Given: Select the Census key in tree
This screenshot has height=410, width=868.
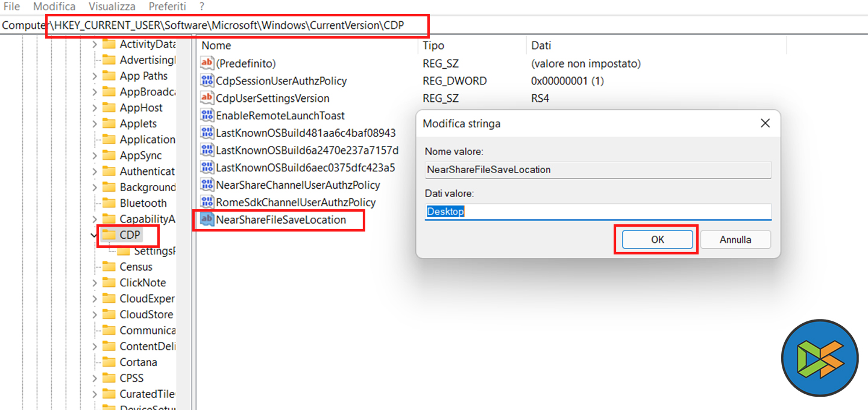Looking at the screenshot, I should (136, 267).
